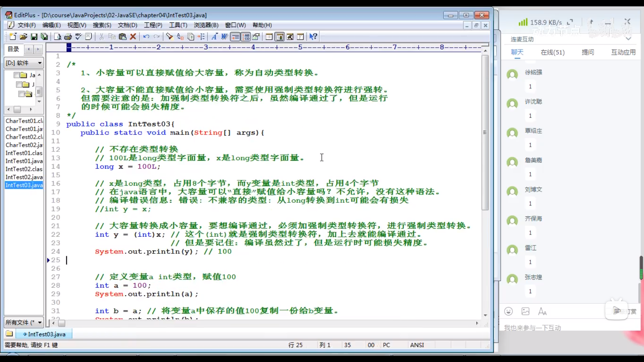
Task: Switch to the 在线(51) tab
Action: tap(552, 52)
